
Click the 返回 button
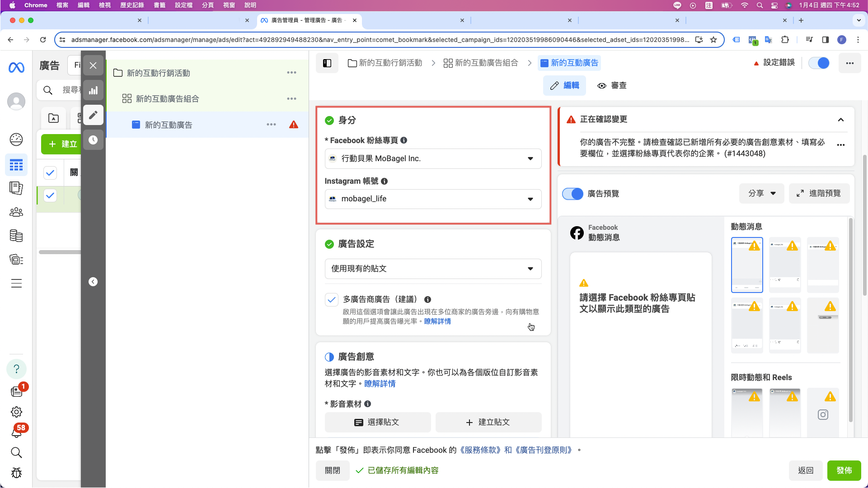[806, 470]
